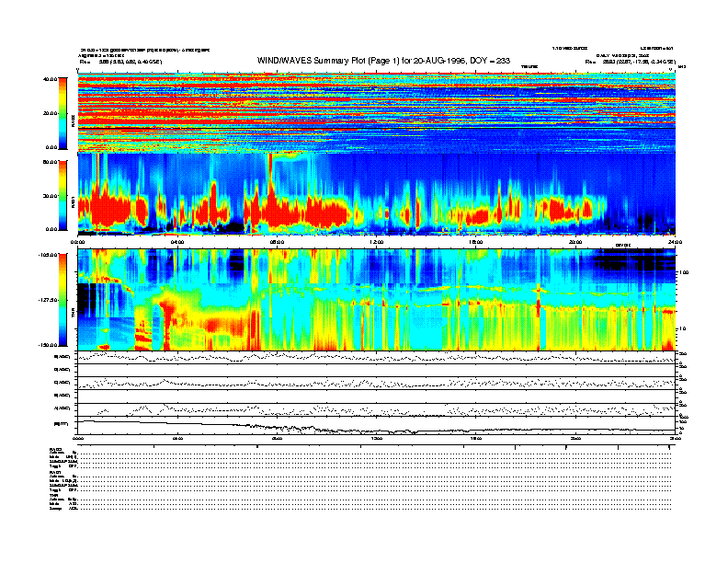Click the 16:00 time label under RAD1 panel
728x563 pixels.
click(476, 242)
